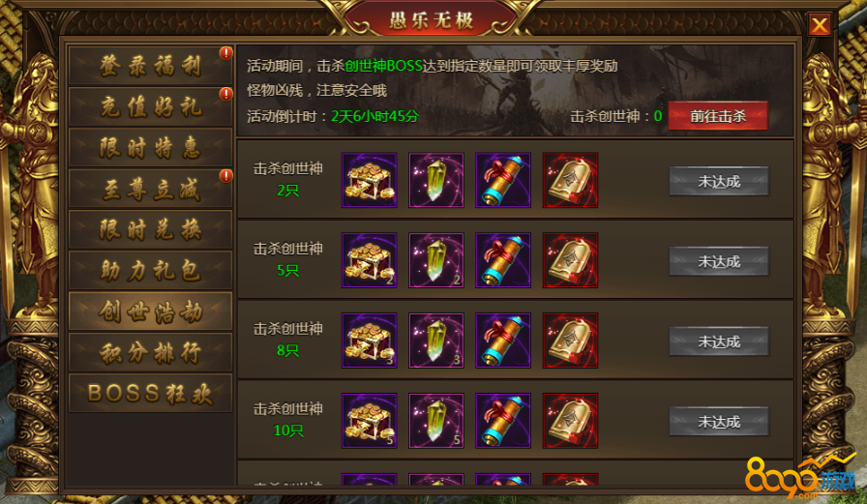This screenshot has width=867, height=504.
Task: Open BOSS狂欢 tab
Action: pos(150,393)
